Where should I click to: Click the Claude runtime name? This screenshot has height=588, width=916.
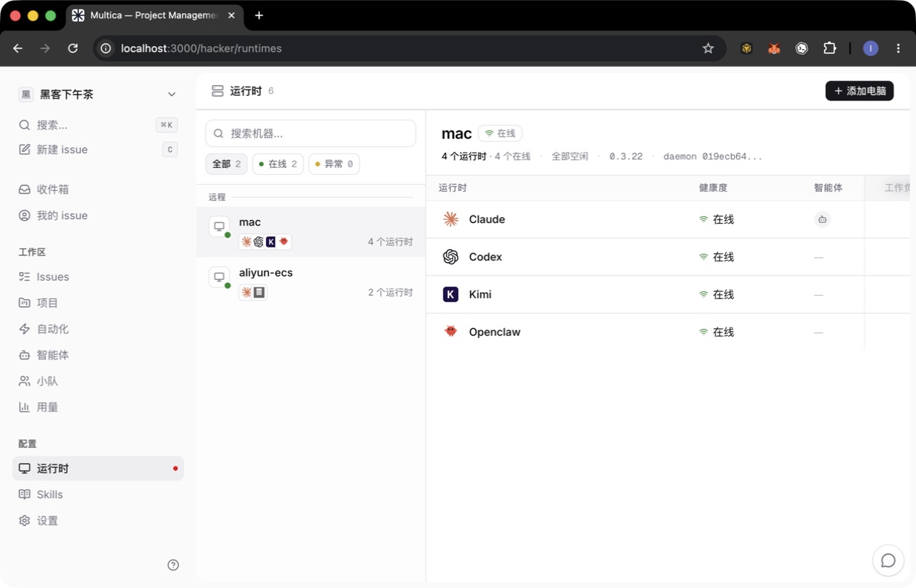coord(487,219)
